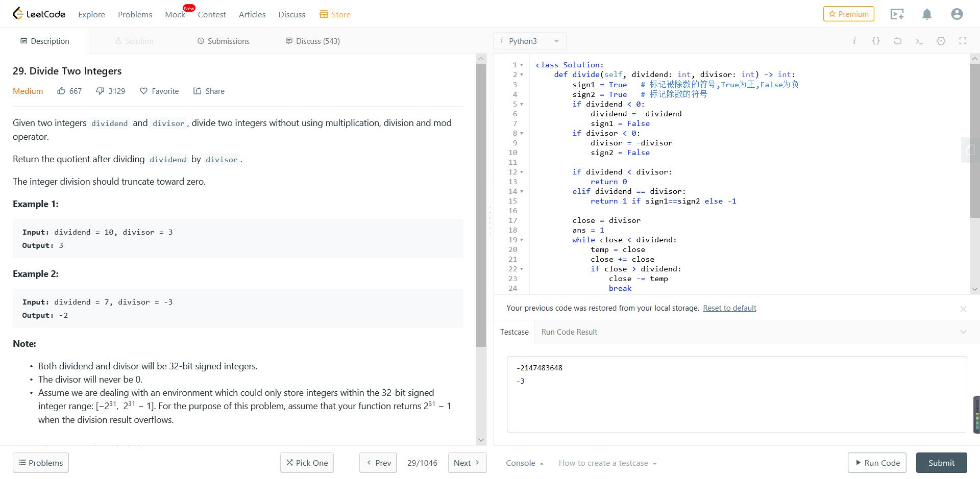Click the notifications bell icon
Viewport: 980px width, 479px height.
click(927, 14)
